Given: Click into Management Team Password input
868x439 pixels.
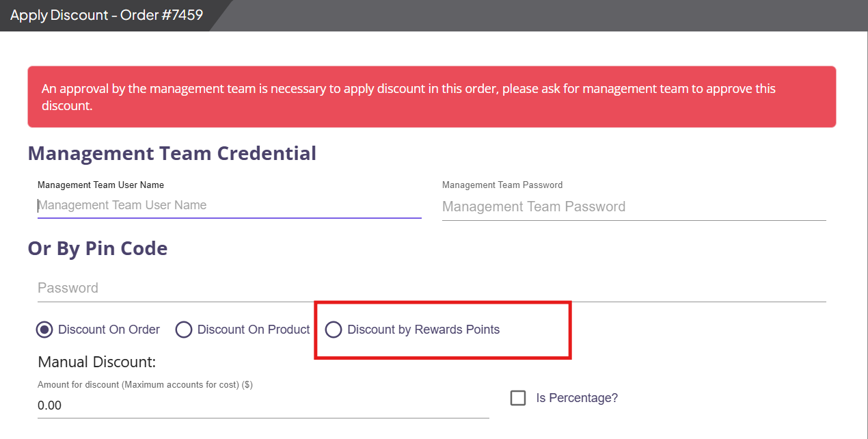Looking at the screenshot, I should click(x=634, y=207).
